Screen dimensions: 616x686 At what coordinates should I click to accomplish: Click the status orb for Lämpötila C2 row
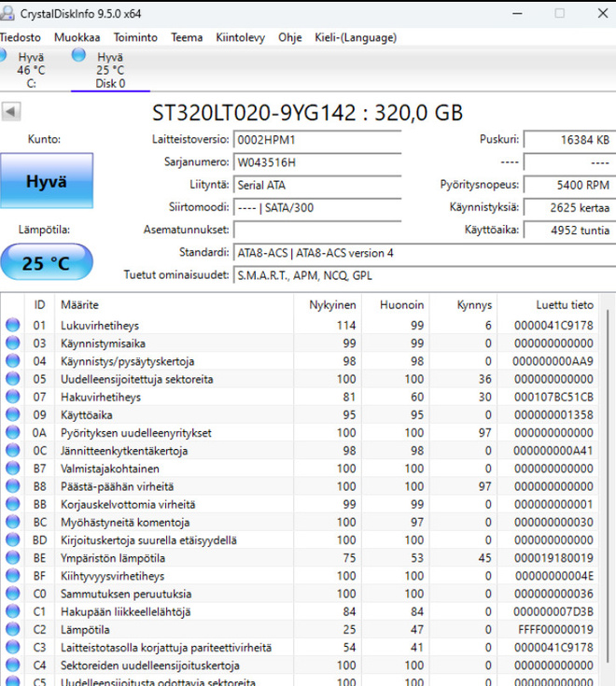13,629
